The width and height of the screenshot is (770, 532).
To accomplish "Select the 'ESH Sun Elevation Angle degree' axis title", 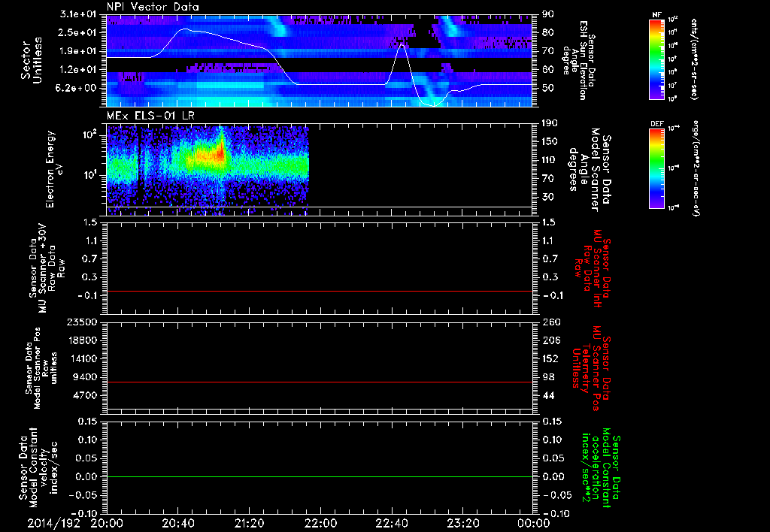I will pos(580,60).
